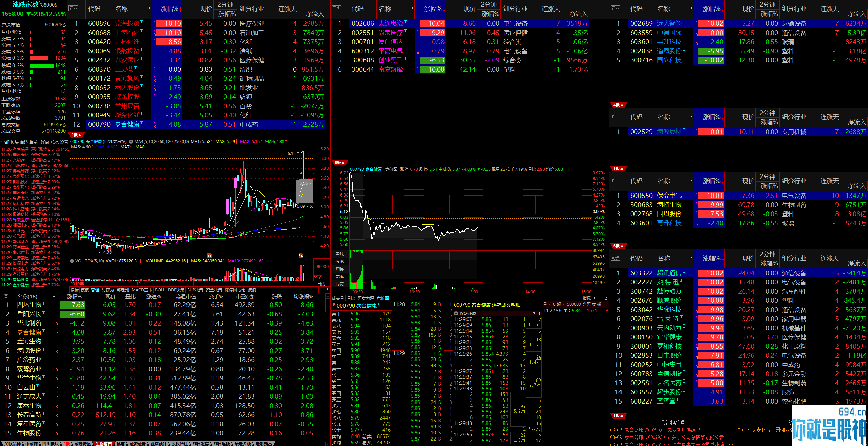Select the 自选 tab in the alerts panel

[x=24, y=142]
